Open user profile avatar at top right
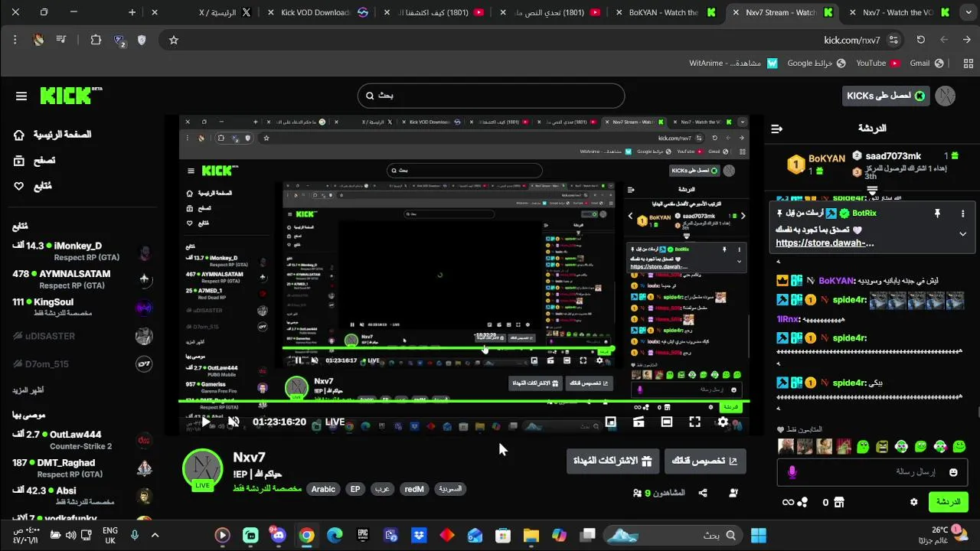The image size is (980, 551). (x=946, y=96)
